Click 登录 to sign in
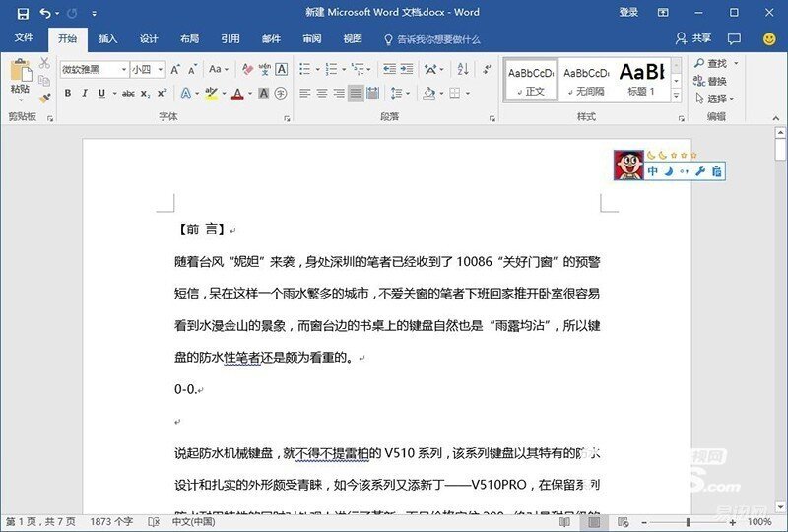Screen dimensions: 788x532 tap(628, 13)
